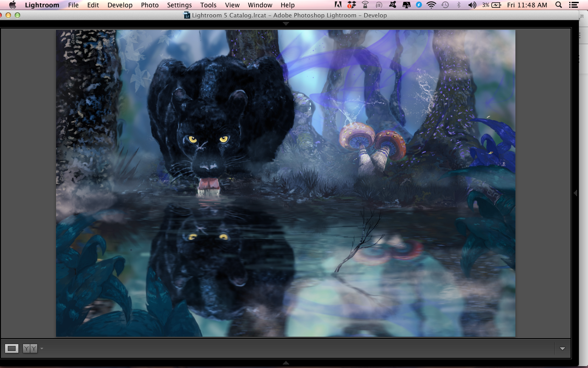Open the Bluetooth status menu
This screenshot has height=368, width=588.
click(458, 5)
